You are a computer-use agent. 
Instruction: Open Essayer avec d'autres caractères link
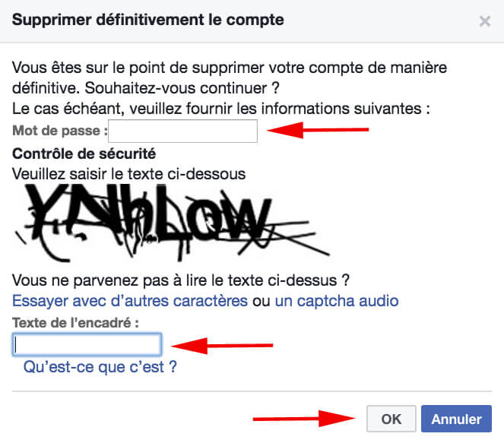pyautogui.click(x=130, y=301)
